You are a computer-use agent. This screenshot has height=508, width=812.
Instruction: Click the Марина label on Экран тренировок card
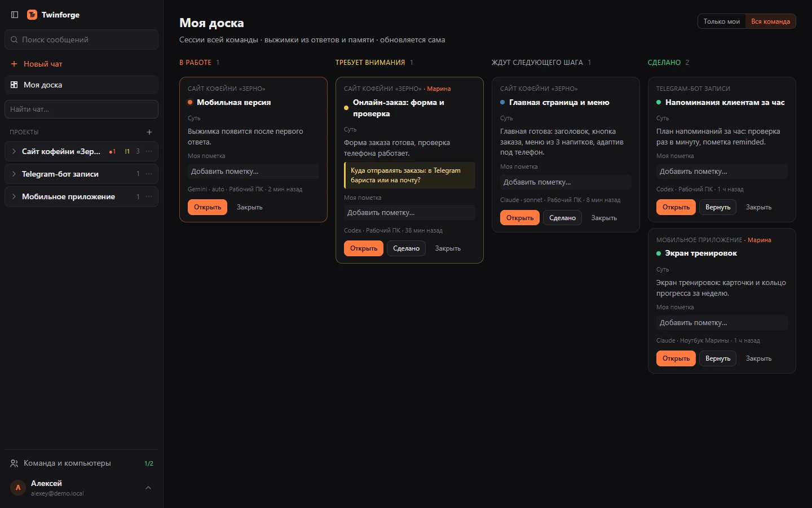(x=760, y=240)
